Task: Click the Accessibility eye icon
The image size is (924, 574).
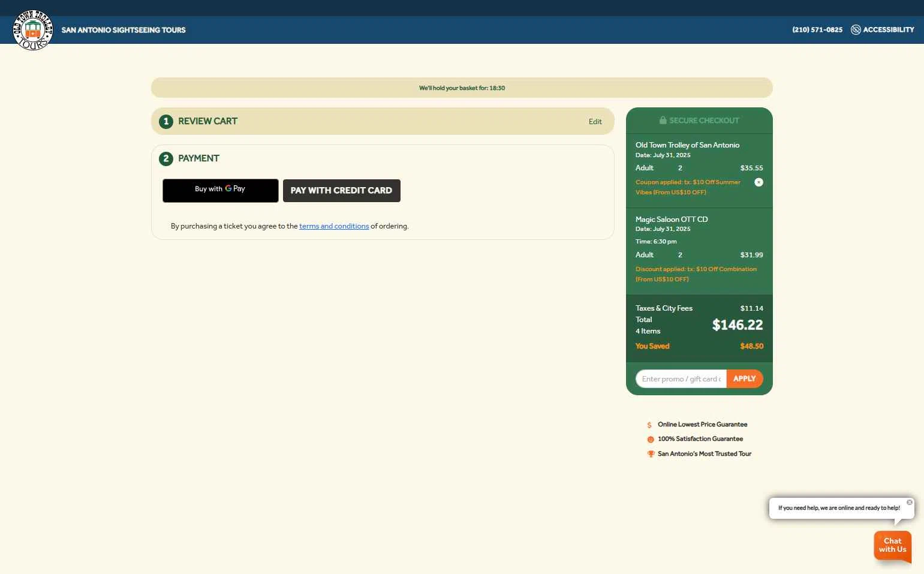Action: click(856, 29)
